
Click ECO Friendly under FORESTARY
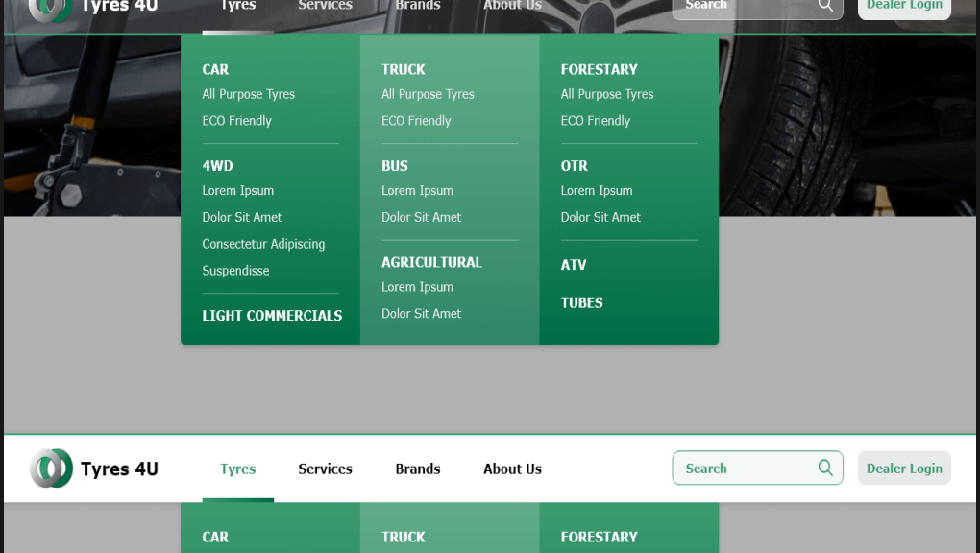pyautogui.click(x=595, y=121)
